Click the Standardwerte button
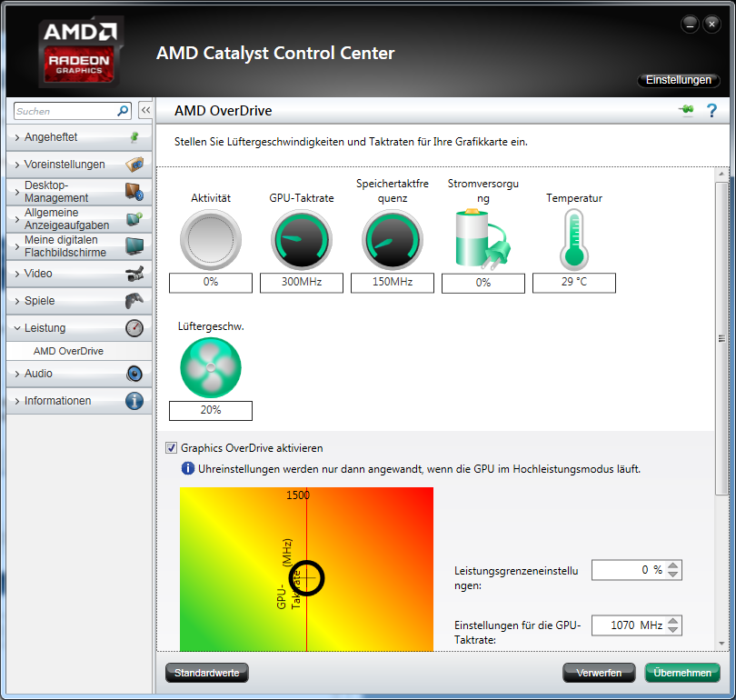 (206, 673)
